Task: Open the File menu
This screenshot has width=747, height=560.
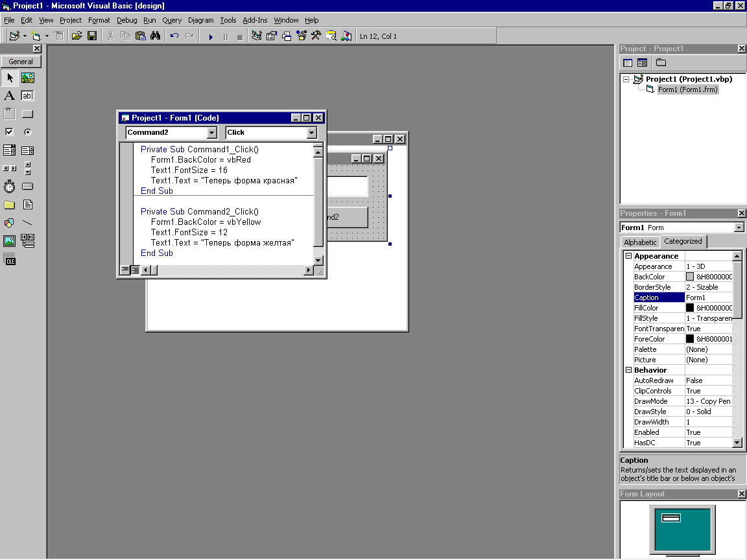Action: point(9,20)
